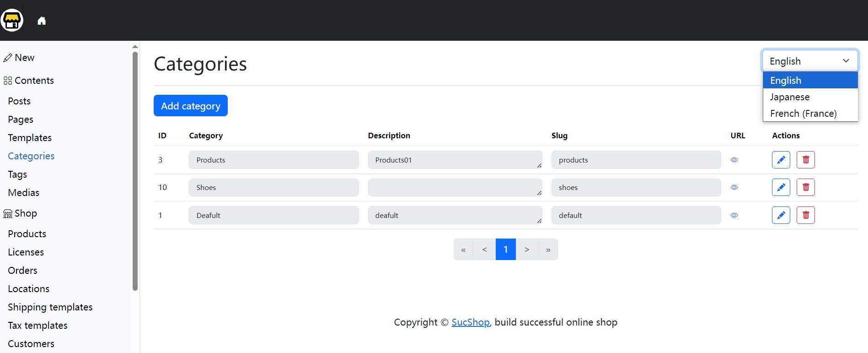
Task: Click the Add category button
Action: tap(190, 106)
